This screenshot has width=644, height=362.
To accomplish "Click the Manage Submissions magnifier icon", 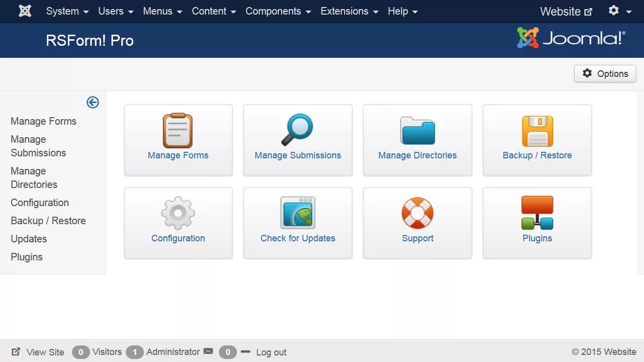I will 297,130.
